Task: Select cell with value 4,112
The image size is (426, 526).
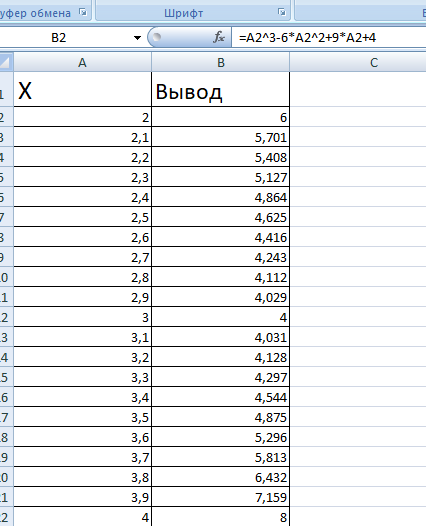Action: [220, 277]
